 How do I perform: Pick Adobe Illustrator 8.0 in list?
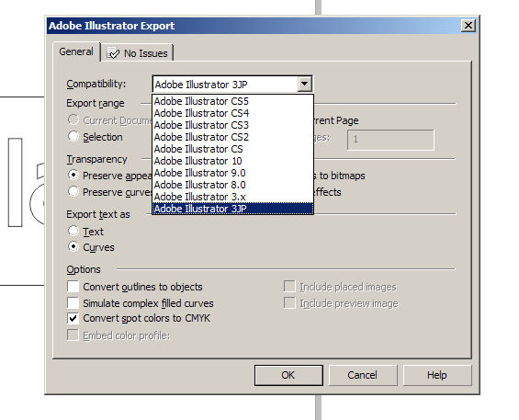point(232,185)
